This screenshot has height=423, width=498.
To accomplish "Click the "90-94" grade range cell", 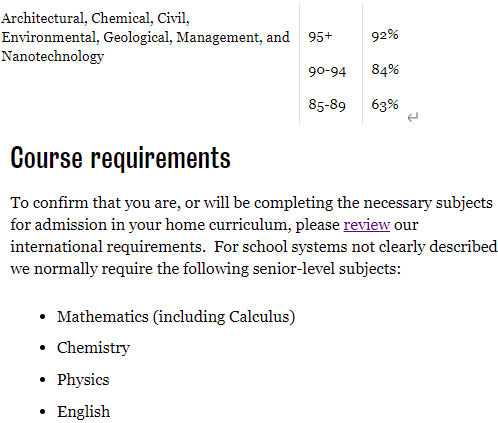I will (x=327, y=71).
